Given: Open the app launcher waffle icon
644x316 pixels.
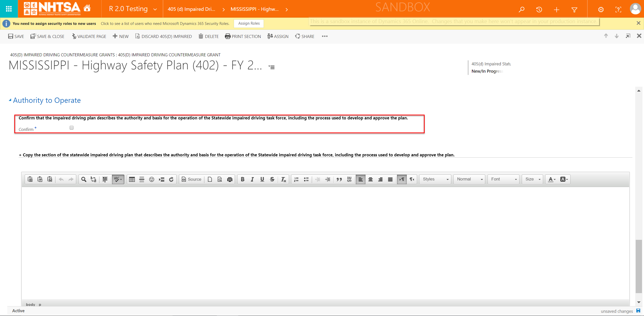Looking at the screenshot, I should coord(9,9).
